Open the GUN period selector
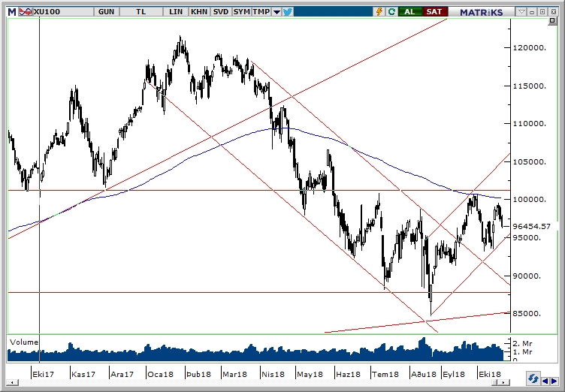The height and width of the screenshot is (392, 565). (x=106, y=12)
